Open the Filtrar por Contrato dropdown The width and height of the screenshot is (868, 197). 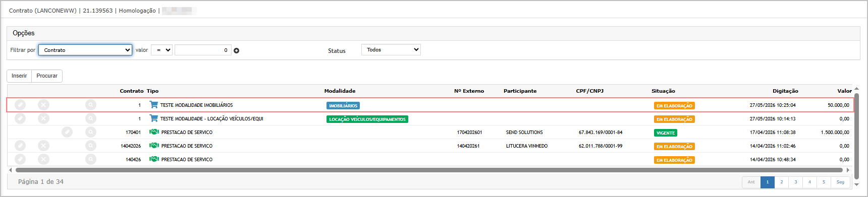(x=85, y=50)
